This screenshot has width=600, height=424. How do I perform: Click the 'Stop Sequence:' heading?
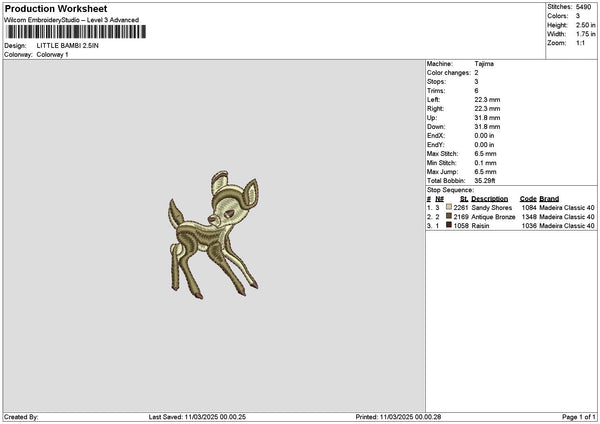[x=450, y=190]
